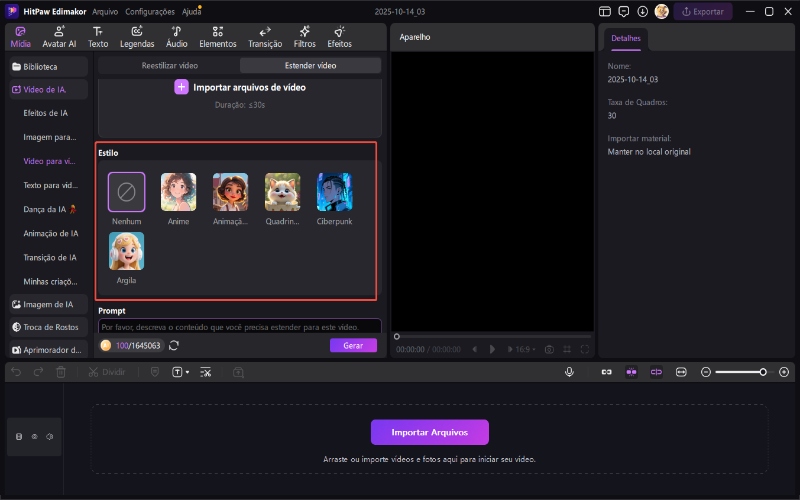Open the Legendas tab
Viewport: 800px width, 500px height.
(137, 37)
